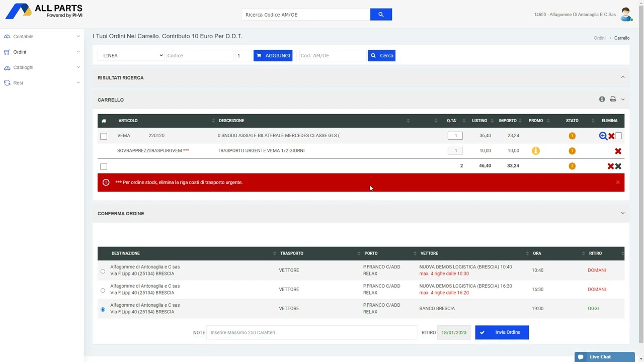Viewport: 644px width, 362px height.
Task: Select the BANCO BRESCIA 19:00 radio button
Action: pos(103,309)
